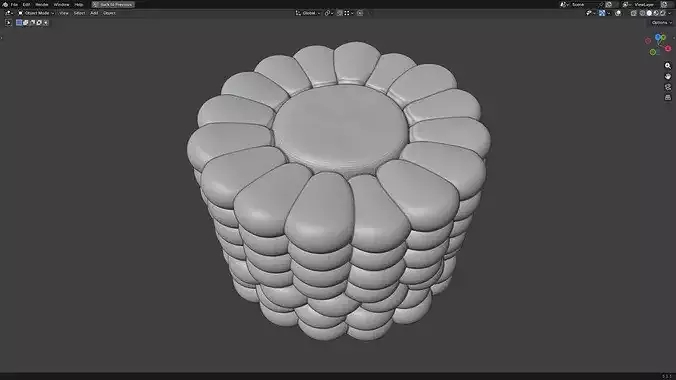
Task: Expand the Options dropdown
Action: tap(662, 22)
